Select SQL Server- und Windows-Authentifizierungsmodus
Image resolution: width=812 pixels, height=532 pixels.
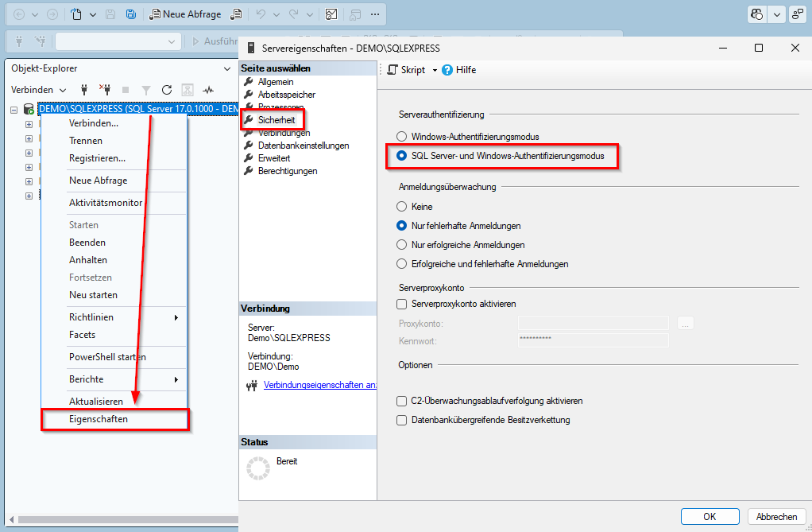click(x=401, y=156)
